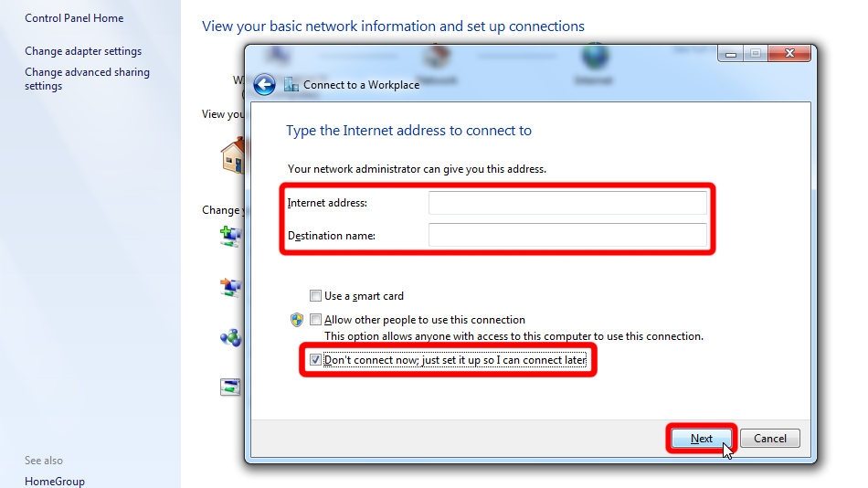Viewport: 868px width, 488px height.
Task: Enable the Use a smart card checkbox
Action: pyautogui.click(x=315, y=296)
